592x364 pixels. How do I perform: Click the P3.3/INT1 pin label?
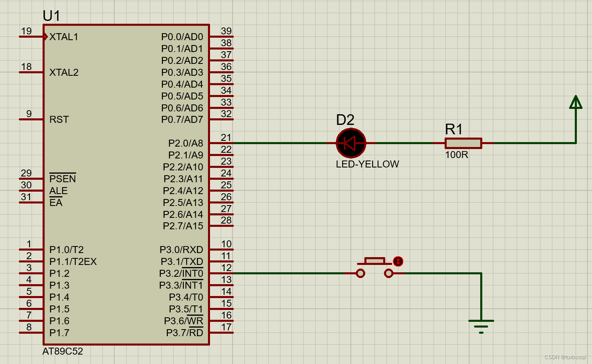[x=181, y=285]
